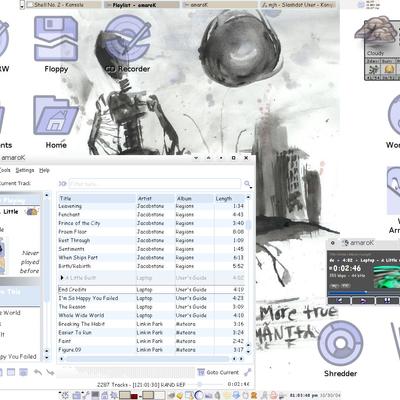Switch to the amaroK taskbar entry
Image resolution: width=400 pixels, height=400 pixels.
tap(220, 5)
